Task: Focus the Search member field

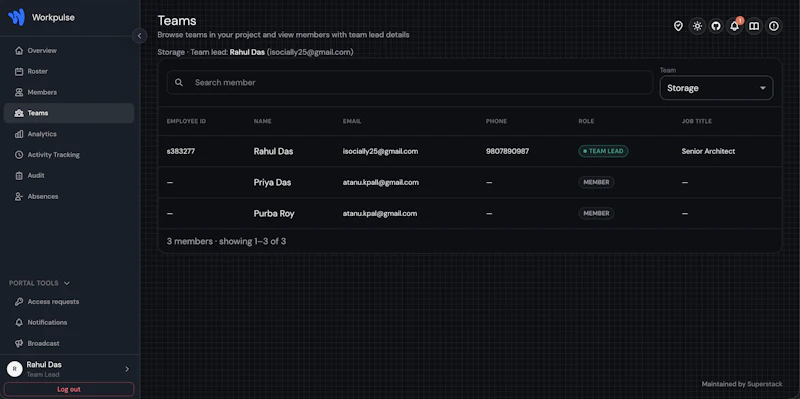Action: tap(410, 82)
